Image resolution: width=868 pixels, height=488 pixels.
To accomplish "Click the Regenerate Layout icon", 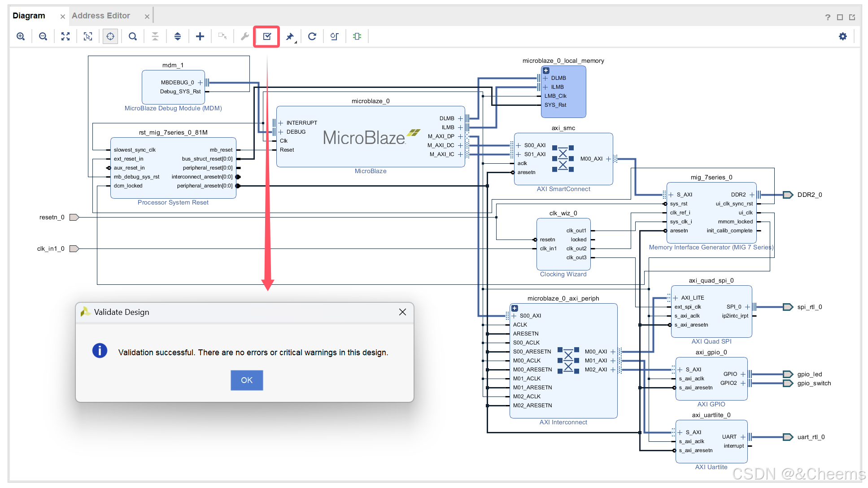I will (x=312, y=36).
